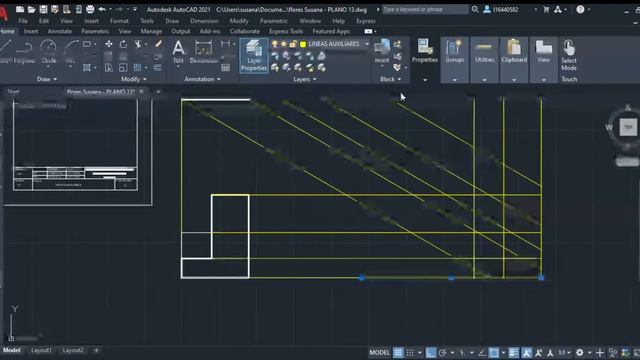The width and height of the screenshot is (640, 360).
Task: Toggle layer on/off lightbulb for LINEAS AUXILIARES
Action: [x=275, y=44]
